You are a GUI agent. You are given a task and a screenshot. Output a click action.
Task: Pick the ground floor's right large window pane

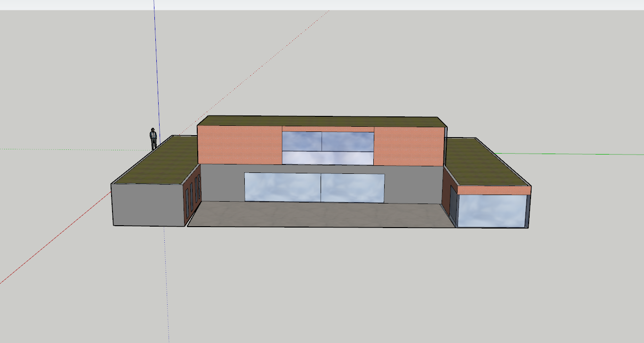point(352,188)
